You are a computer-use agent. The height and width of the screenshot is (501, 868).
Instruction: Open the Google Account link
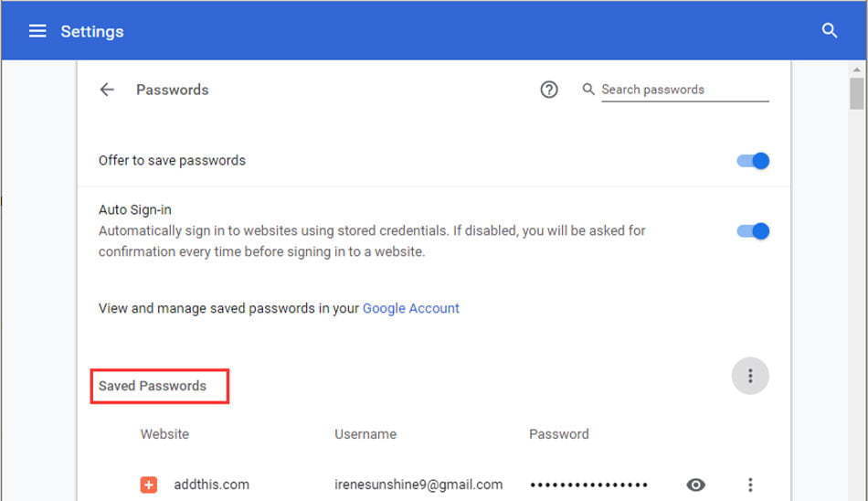[411, 309]
